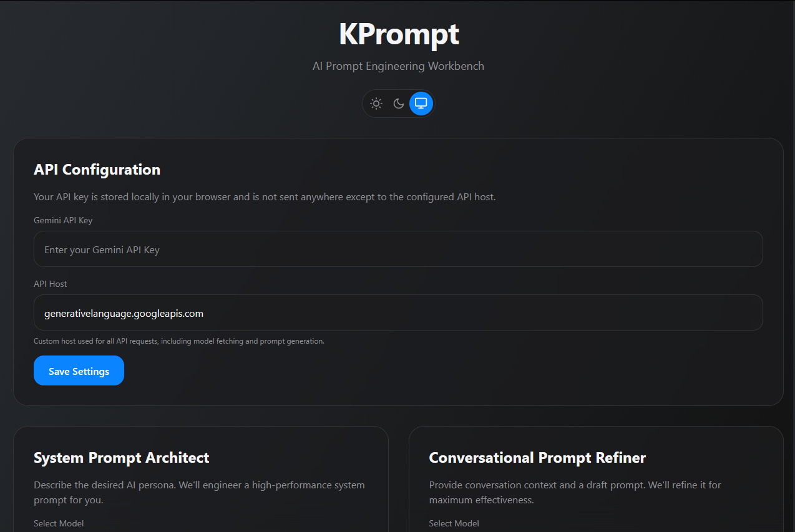Image resolution: width=795 pixels, height=532 pixels.
Task: Click the System Prompt Architect description text
Action: [x=200, y=492]
